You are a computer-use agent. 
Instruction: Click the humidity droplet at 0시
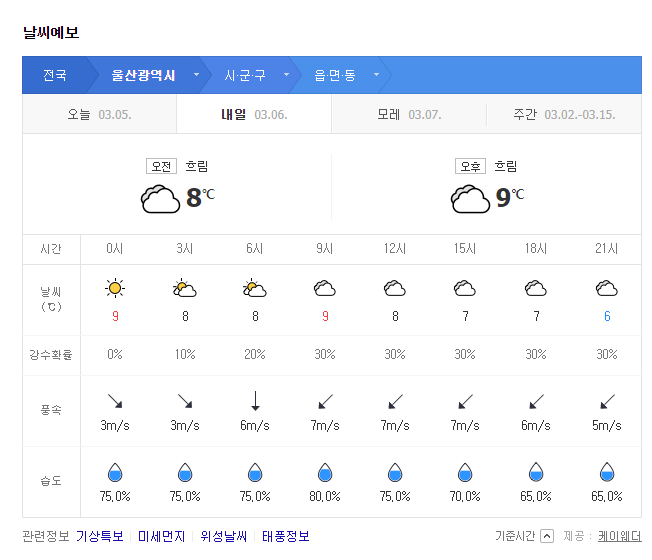pyautogui.click(x=115, y=472)
